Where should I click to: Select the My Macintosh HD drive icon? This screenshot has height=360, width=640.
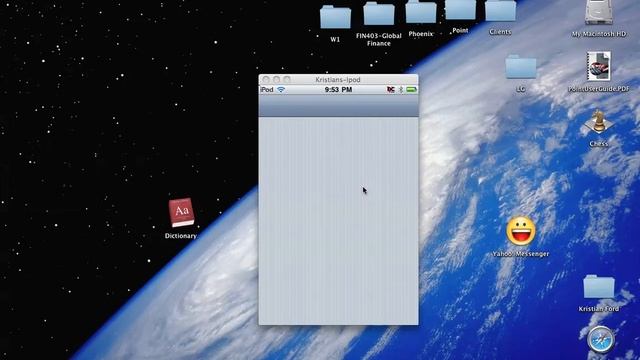598,12
